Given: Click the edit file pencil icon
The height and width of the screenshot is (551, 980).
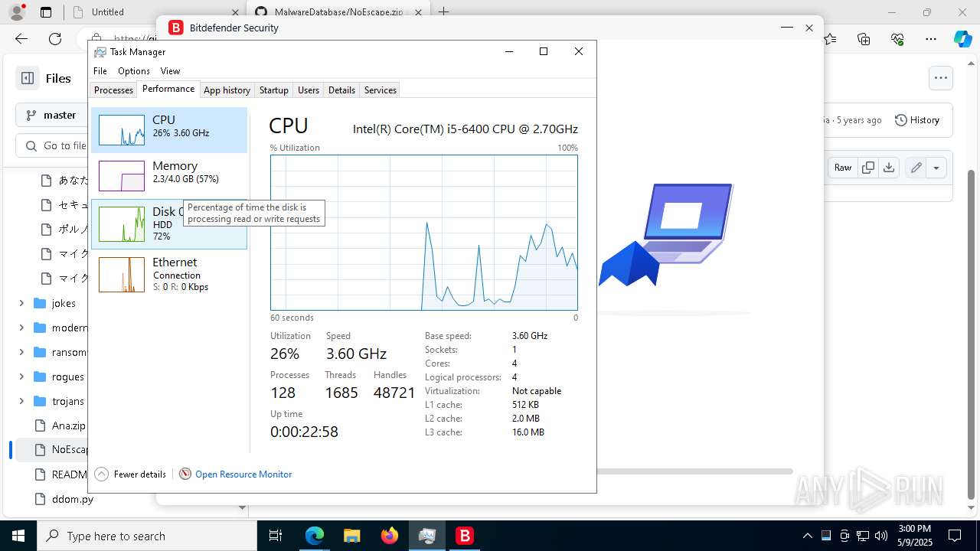Looking at the screenshot, I should (x=916, y=168).
